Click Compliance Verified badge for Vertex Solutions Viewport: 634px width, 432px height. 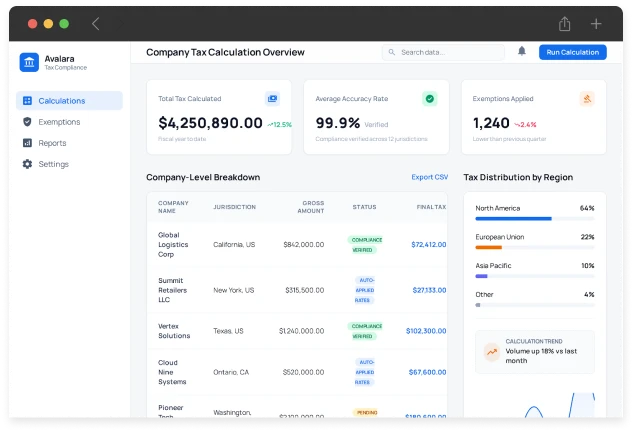pyautogui.click(x=365, y=331)
